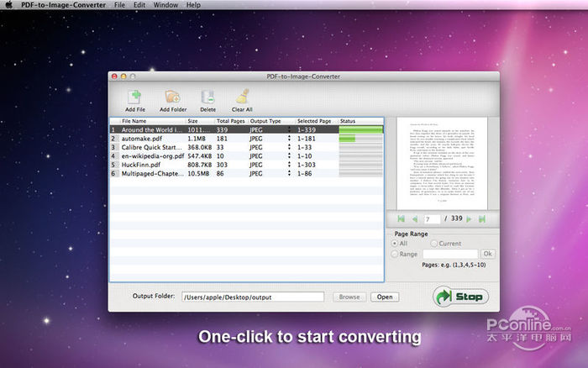Click the Add Folder toolbar icon
The image size is (588, 368).
173,97
